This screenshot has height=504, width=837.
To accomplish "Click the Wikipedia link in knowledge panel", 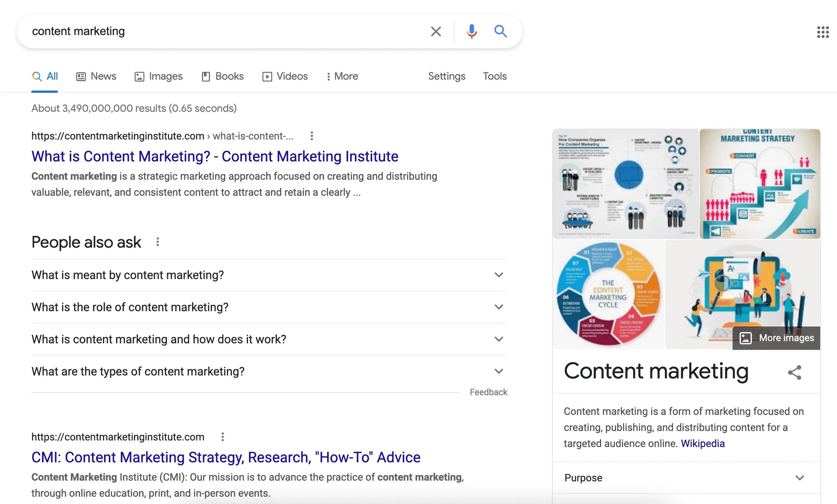I will point(702,444).
